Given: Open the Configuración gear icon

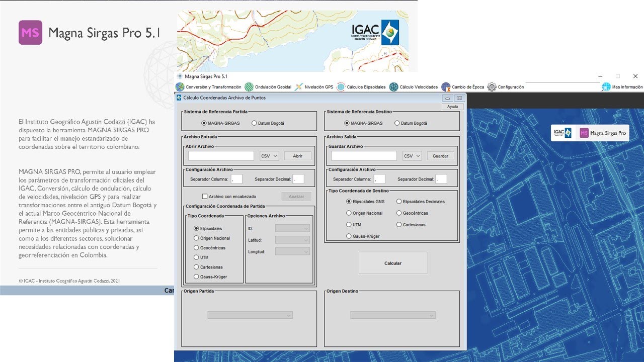Looking at the screenshot, I should [x=492, y=87].
